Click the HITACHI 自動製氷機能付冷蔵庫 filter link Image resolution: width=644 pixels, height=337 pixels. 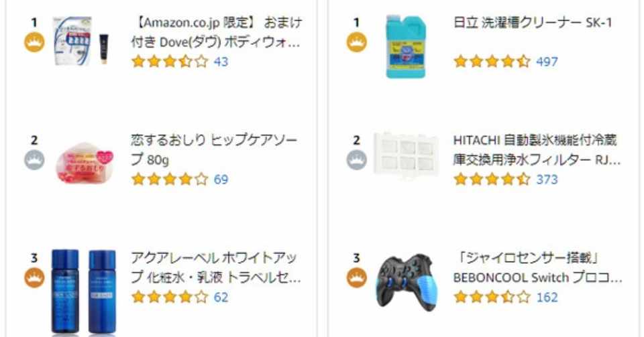(537, 150)
